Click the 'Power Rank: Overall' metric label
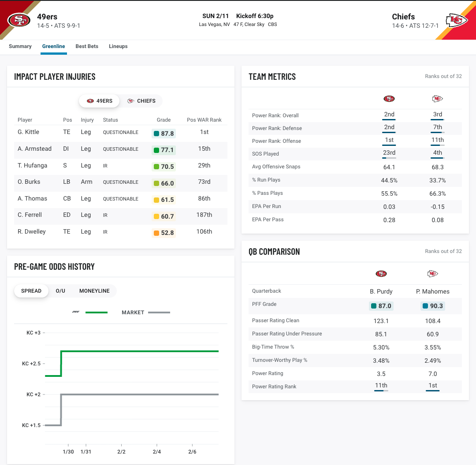476x465 pixels. tap(275, 115)
